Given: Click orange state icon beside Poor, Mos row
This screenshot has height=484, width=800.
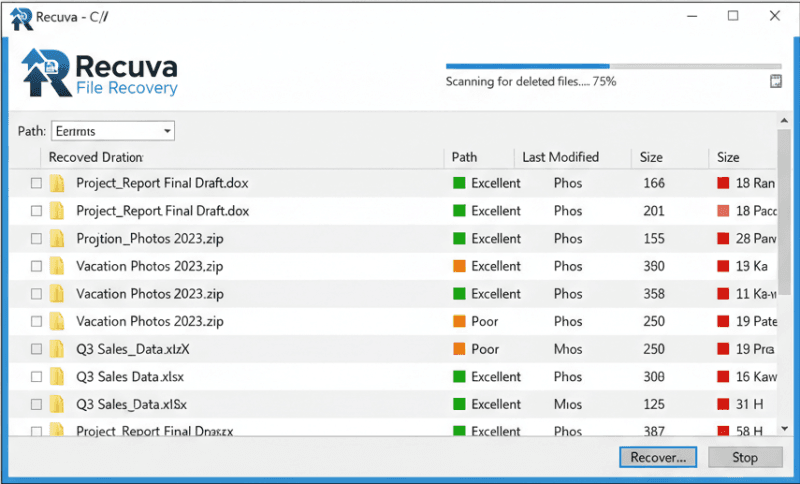Looking at the screenshot, I should coord(460,349).
